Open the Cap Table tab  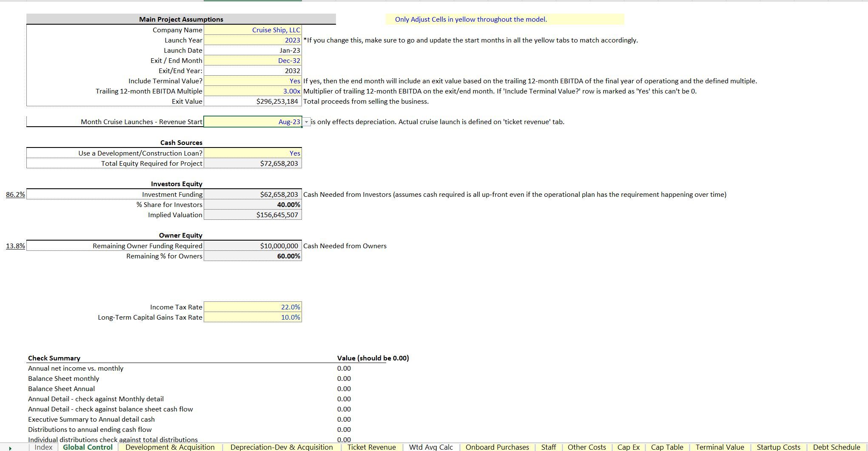click(x=667, y=447)
